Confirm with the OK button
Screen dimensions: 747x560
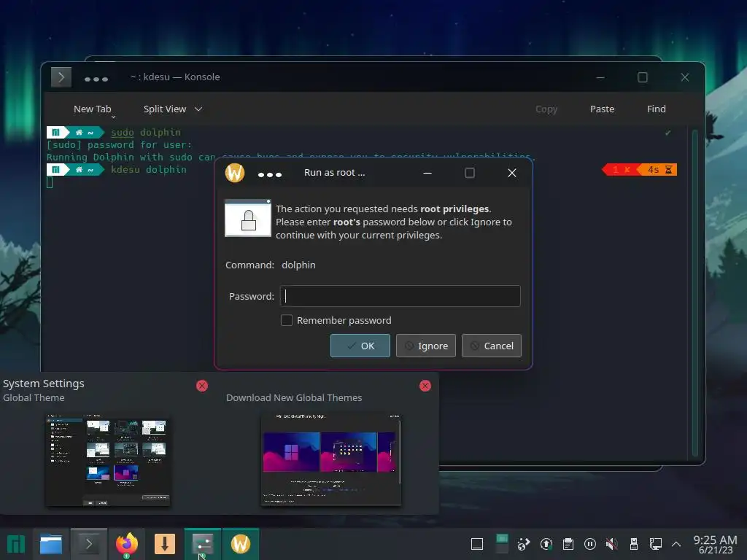coord(360,346)
